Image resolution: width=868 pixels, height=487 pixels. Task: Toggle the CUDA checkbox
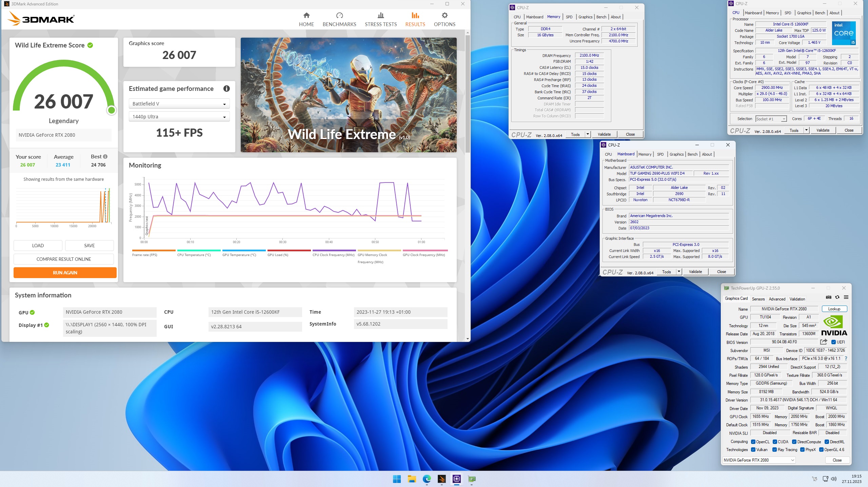click(775, 442)
